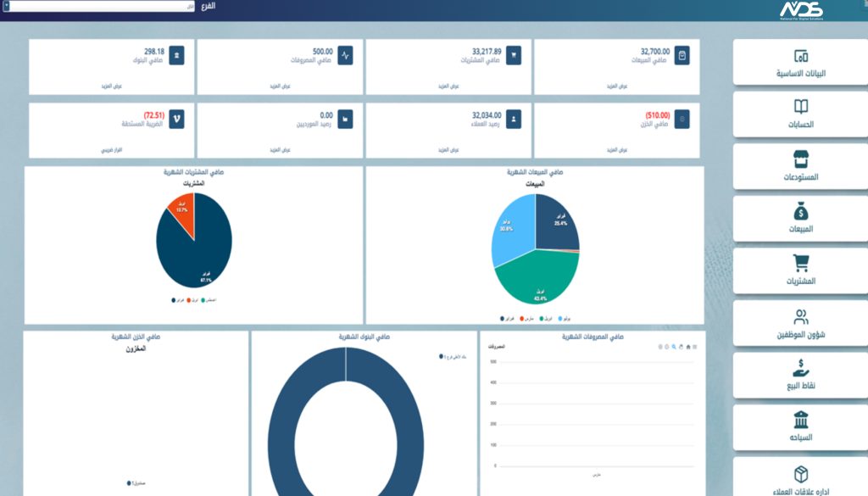Open expenses chart hamburger menu icon

click(x=695, y=347)
